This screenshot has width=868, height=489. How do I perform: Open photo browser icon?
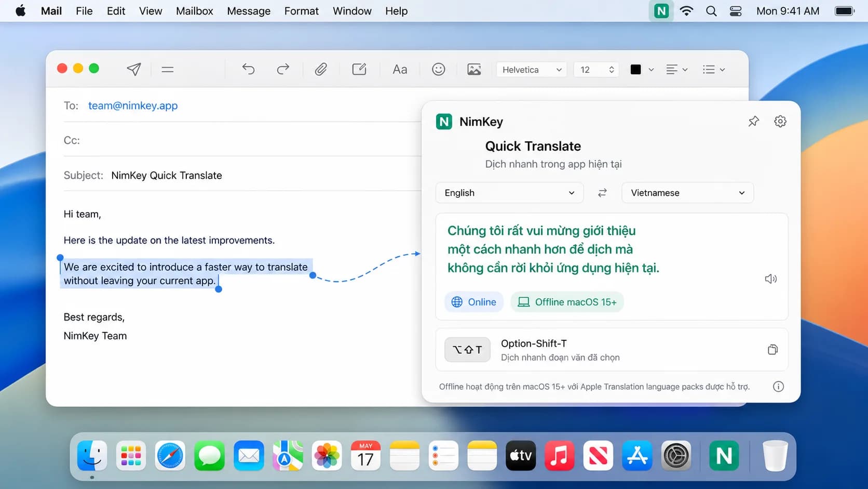474,69
